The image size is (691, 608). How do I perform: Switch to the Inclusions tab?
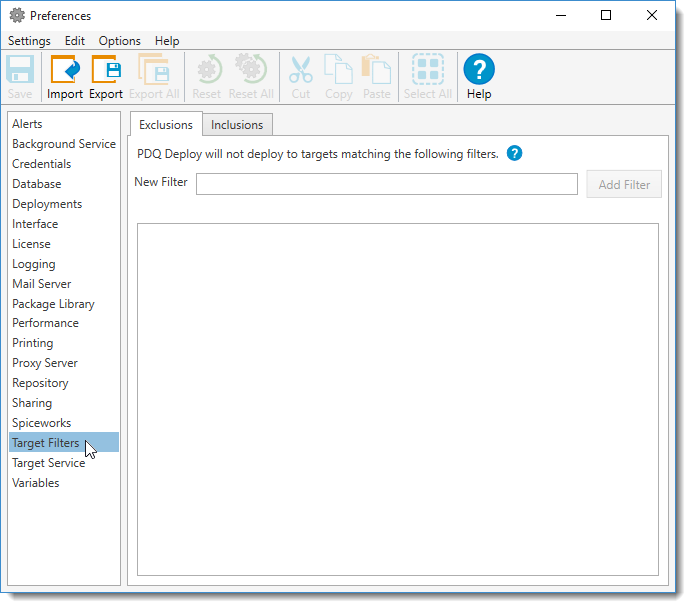click(x=237, y=125)
